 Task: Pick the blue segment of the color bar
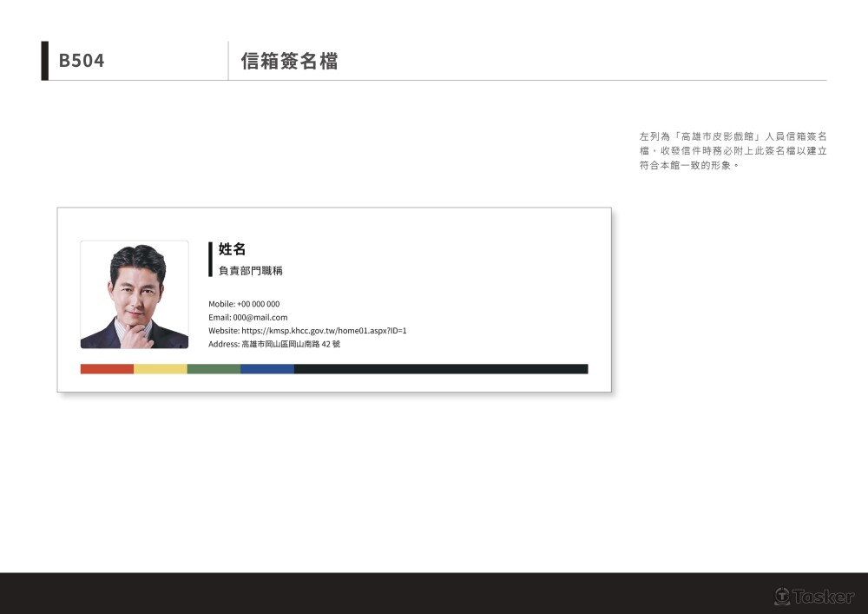pyautogui.click(x=267, y=369)
